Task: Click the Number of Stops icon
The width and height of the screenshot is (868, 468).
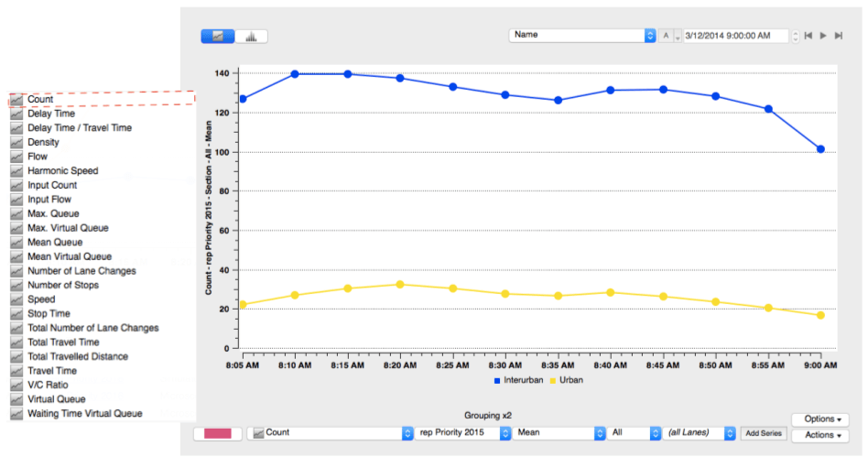Action: (x=16, y=285)
